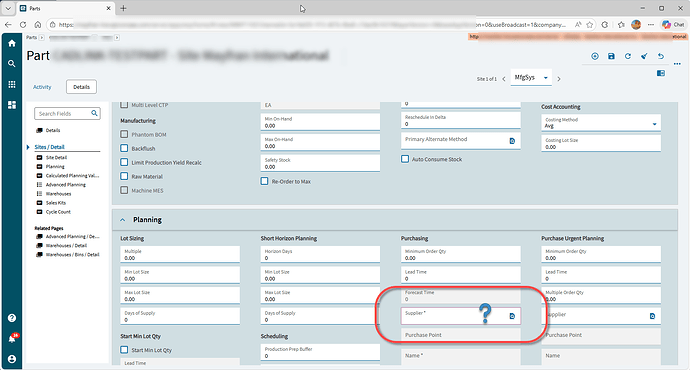Click the New record plus-circle icon
The width and height of the screenshot is (690, 370).
click(x=595, y=56)
